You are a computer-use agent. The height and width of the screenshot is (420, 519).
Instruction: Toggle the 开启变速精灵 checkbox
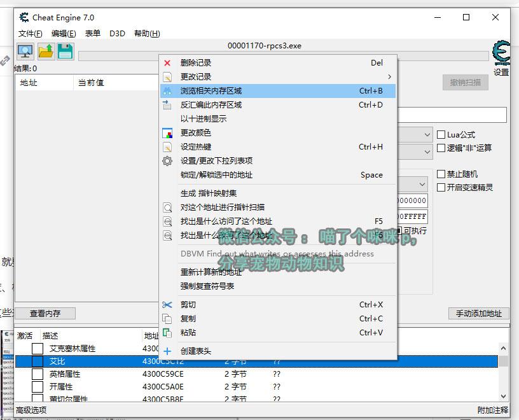(x=441, y=188)
